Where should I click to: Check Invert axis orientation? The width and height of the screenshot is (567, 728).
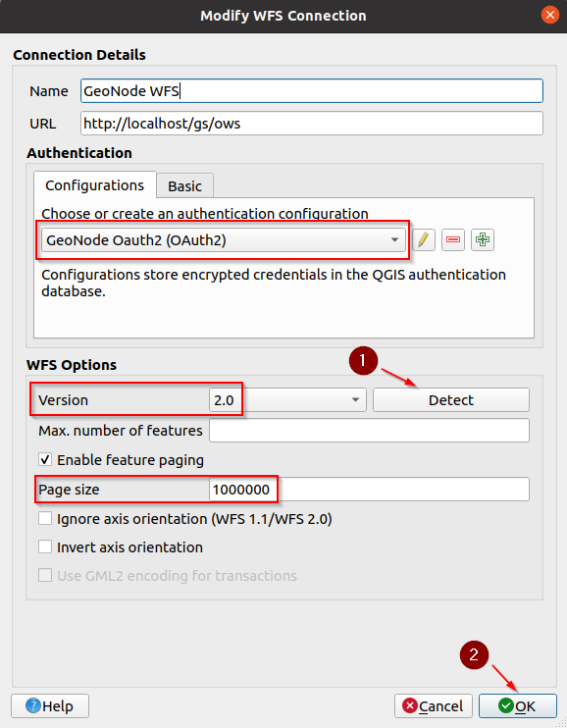[x=45, y=546]
